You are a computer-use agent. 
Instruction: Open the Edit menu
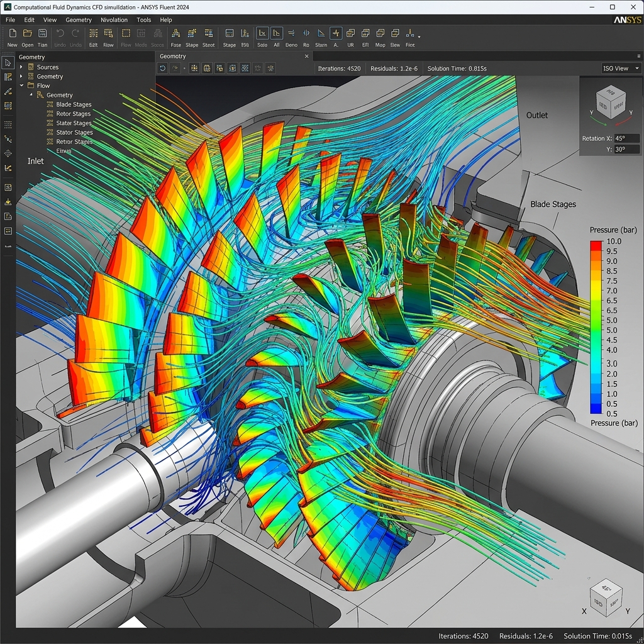pyautogui.click(x=29, y=19)
